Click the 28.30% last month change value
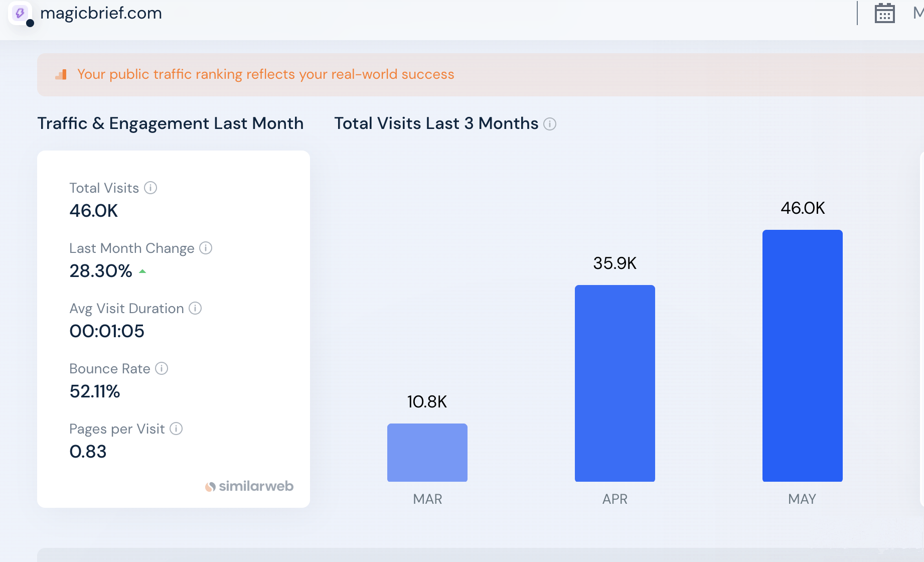The width and height of the screenshot is (924, 562). click(101, 271)
